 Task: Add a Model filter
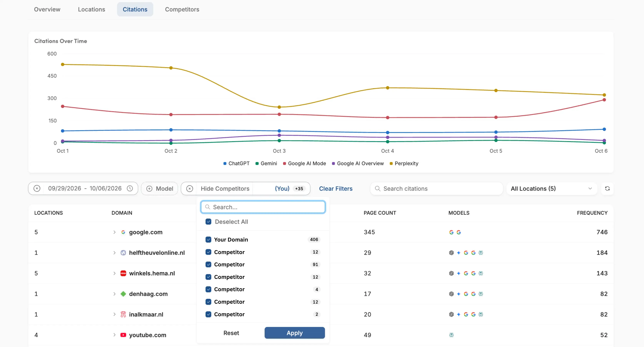point(160,189)
